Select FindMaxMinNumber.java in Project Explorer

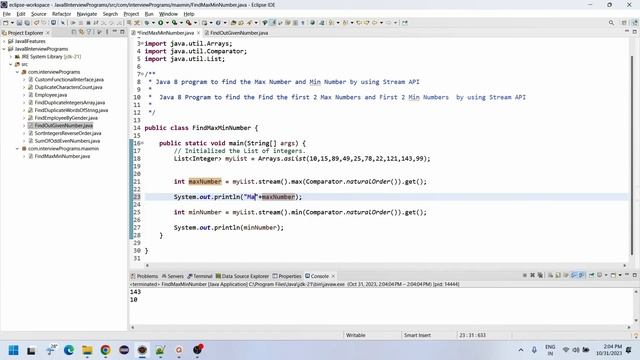pos(62,156)
